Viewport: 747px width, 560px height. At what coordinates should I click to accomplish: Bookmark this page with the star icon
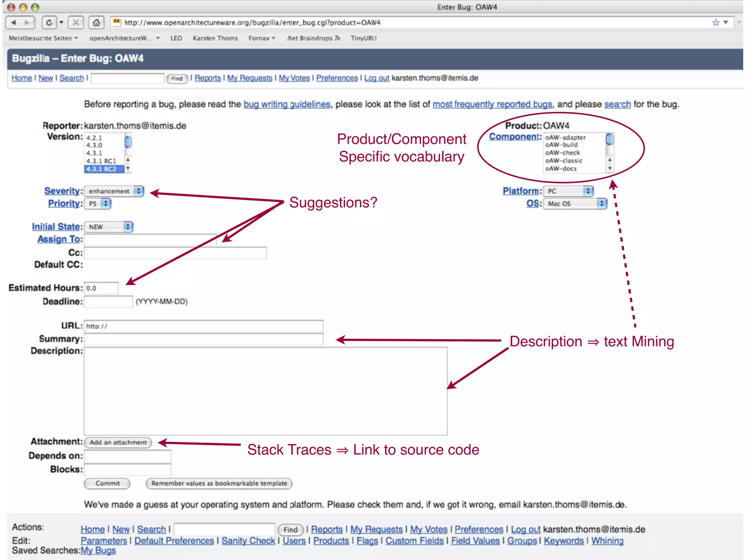pyautogui.click(x=716, y=23)
